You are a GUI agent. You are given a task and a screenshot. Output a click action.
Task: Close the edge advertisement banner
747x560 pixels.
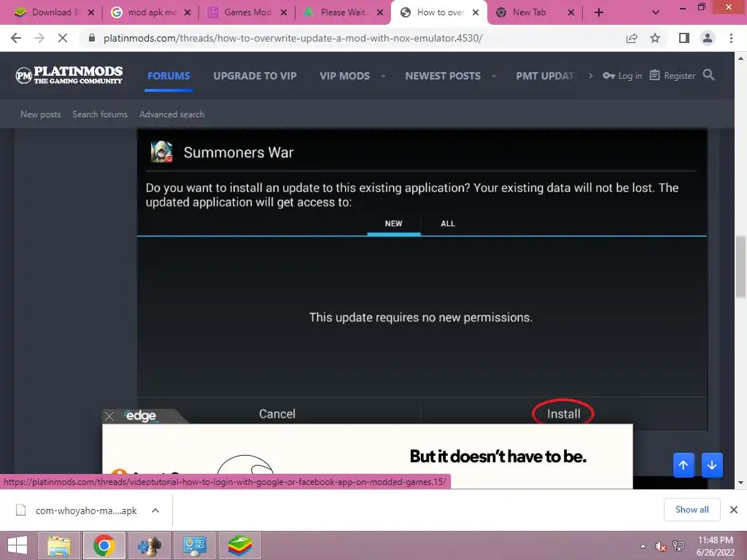pyautogui.click(x=109, y=416)
